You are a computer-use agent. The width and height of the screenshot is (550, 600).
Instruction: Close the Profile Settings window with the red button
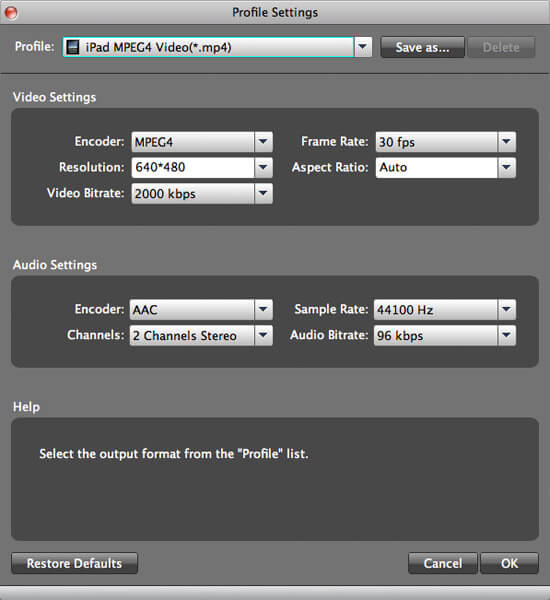(x=11, y=12)
